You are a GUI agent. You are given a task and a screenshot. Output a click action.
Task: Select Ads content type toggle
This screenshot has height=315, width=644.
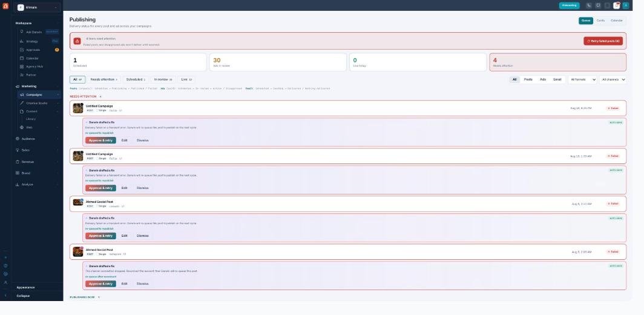coord(543,79)
